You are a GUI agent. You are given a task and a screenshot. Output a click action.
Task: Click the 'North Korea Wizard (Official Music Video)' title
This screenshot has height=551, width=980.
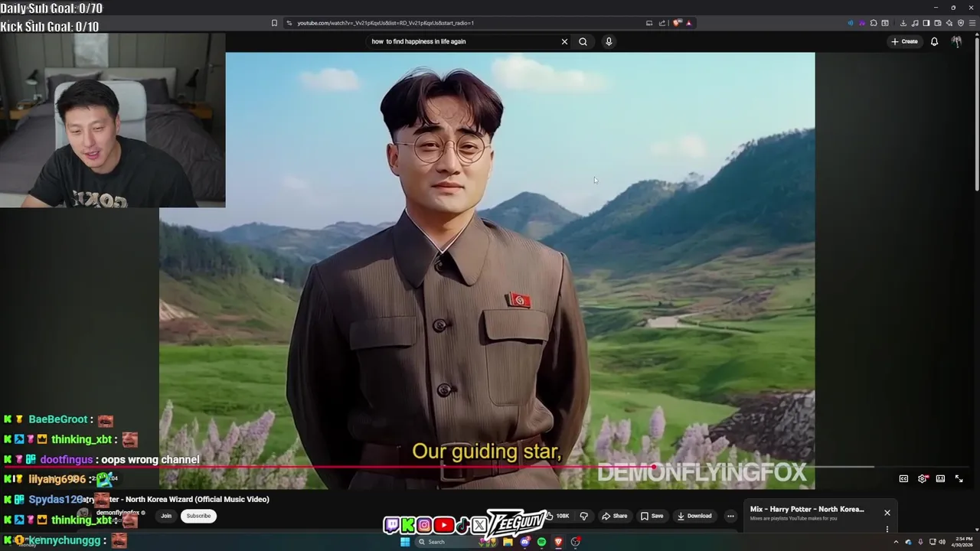point(198,499)
